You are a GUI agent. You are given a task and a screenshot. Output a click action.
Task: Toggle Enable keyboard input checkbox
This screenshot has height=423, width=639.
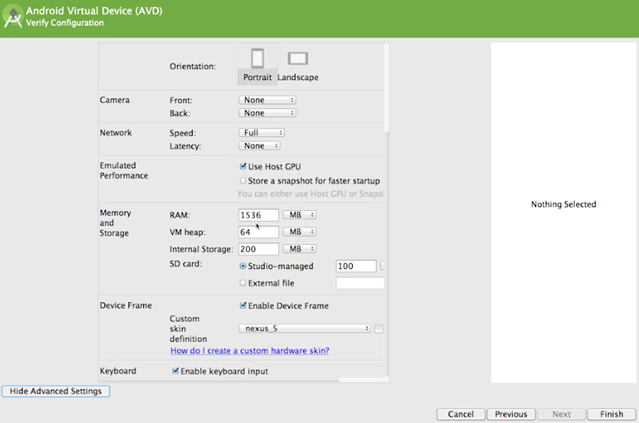[175, 371]
